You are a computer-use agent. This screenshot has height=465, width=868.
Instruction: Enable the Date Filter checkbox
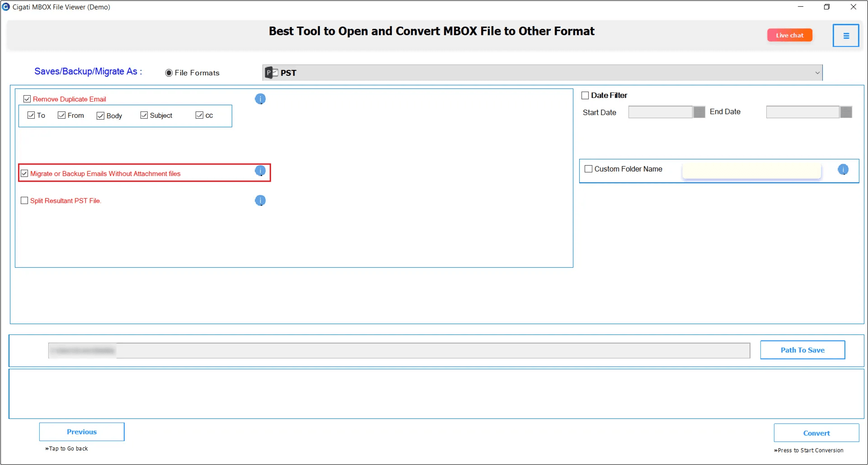585,95
